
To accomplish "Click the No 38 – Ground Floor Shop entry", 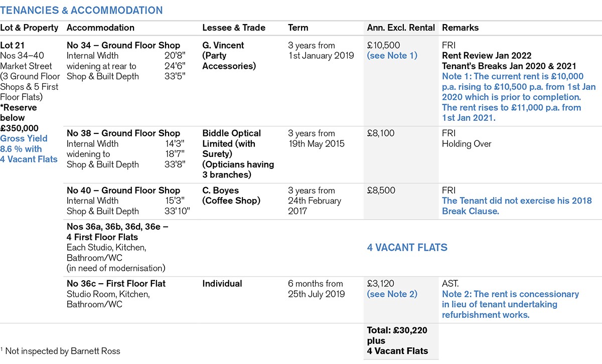I will pyautogui.click(x=123, y=133).
